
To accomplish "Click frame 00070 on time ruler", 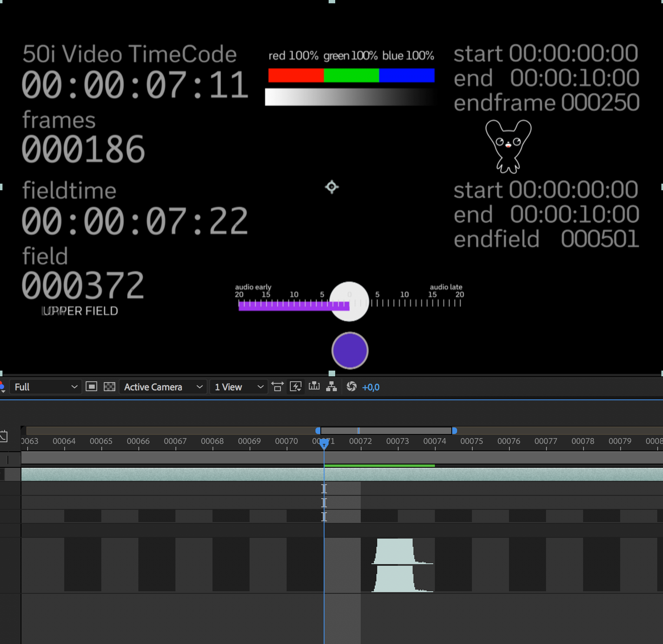I will (287, 441).
